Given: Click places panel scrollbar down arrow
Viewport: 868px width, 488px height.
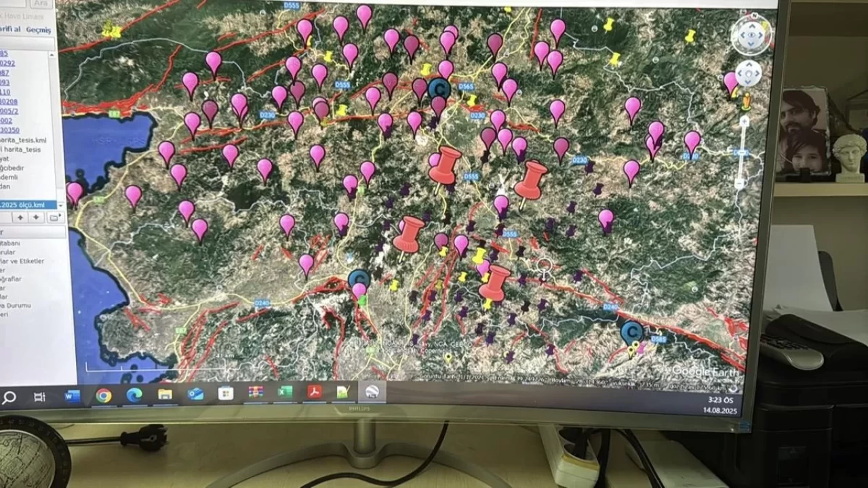Looking at the screenshot, I should tap(61, 205).
